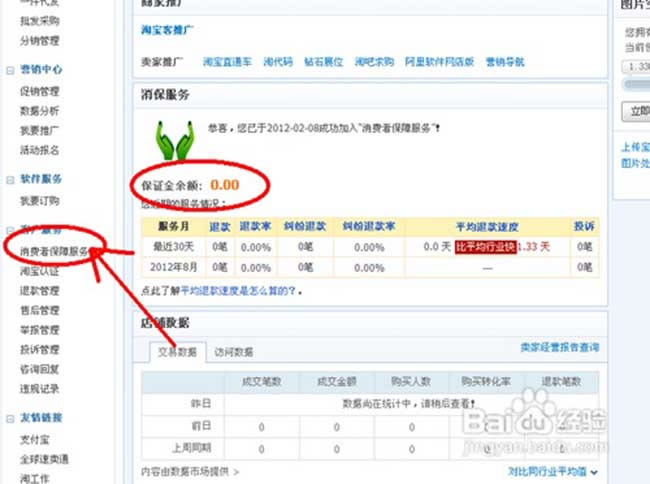
Task: Click the 前日 row label in store data
Action: coord(201,426)
